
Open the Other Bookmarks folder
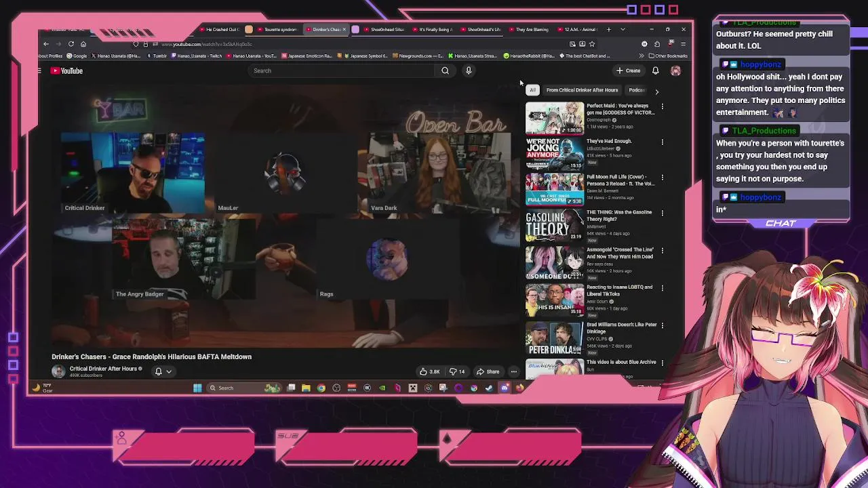(x=668, y=56)
